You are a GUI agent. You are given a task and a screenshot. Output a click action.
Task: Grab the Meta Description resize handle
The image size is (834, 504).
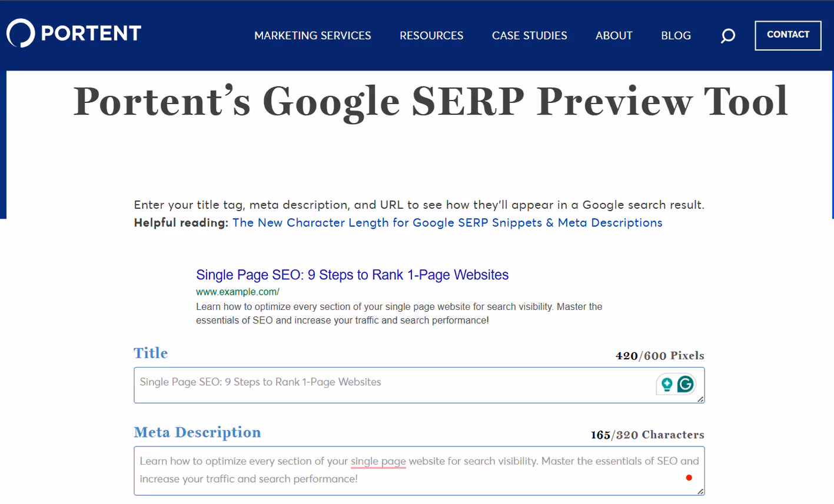(700, 492)
